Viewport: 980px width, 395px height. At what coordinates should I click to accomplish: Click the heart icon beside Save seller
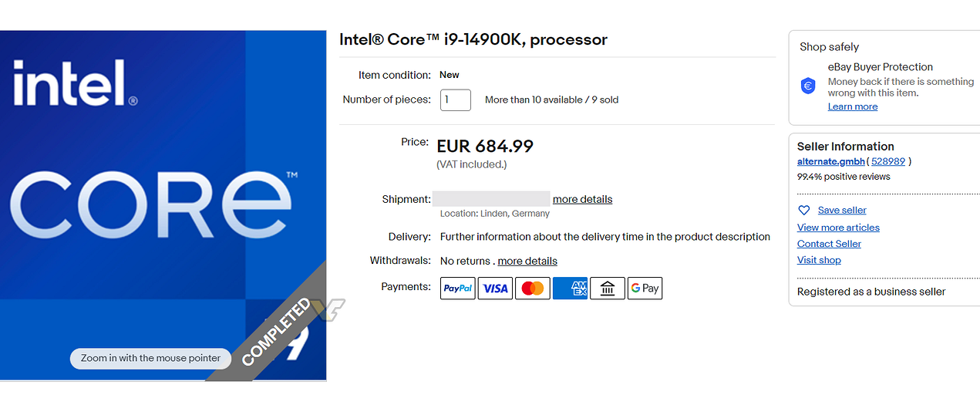[803, 211]
